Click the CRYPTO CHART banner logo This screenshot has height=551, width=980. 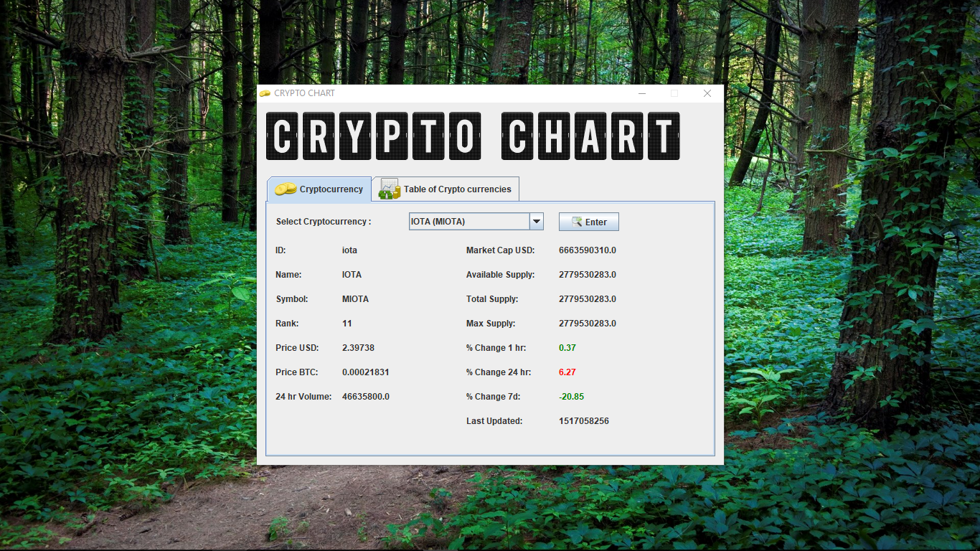473,136
